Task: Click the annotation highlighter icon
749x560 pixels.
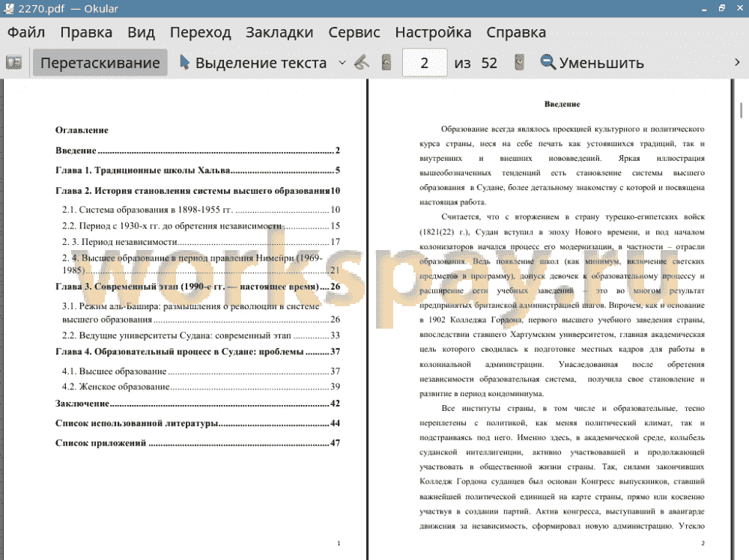Action: (x=362, y=63)
